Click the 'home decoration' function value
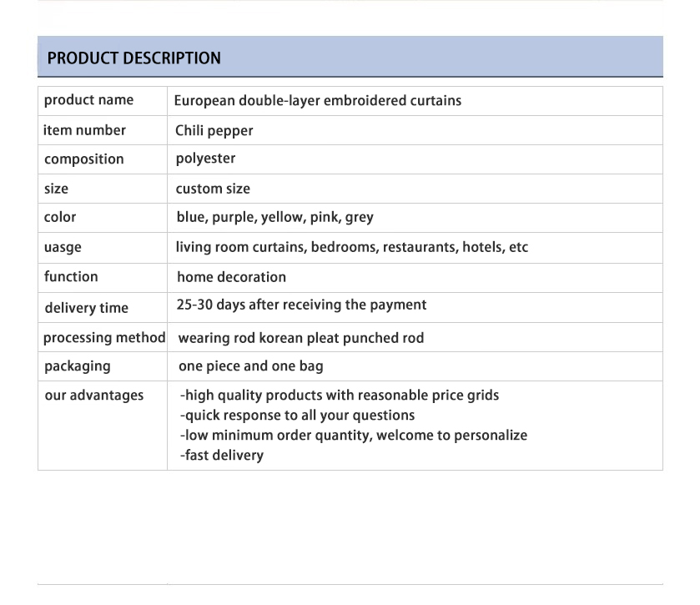 point(231,277)
